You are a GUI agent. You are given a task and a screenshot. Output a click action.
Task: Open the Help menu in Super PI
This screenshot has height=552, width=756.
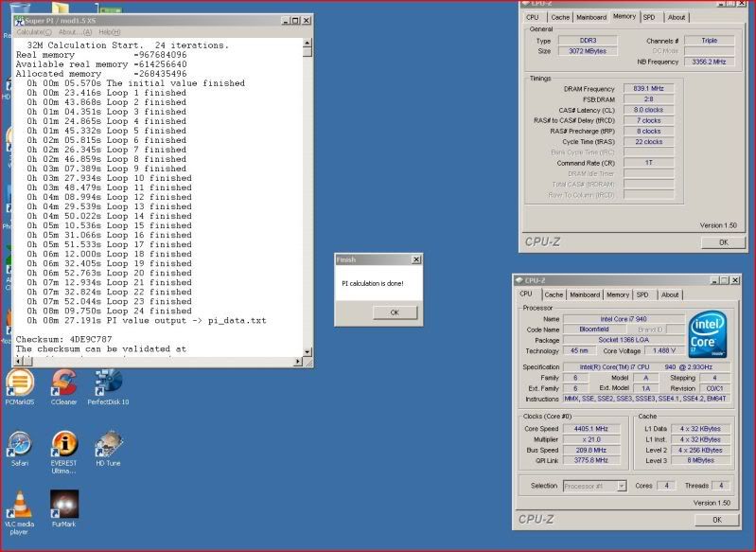[x=110, y=32]
